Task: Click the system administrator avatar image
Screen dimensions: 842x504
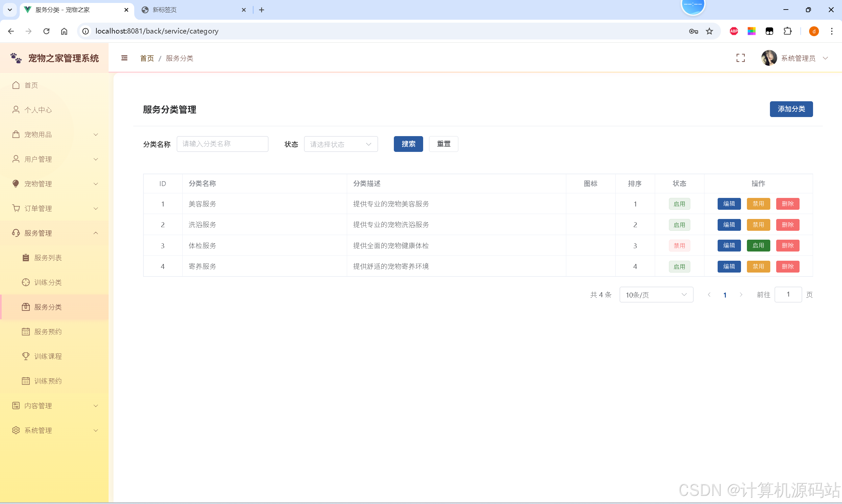Action: pyautogui.click(x=769, y=58)
